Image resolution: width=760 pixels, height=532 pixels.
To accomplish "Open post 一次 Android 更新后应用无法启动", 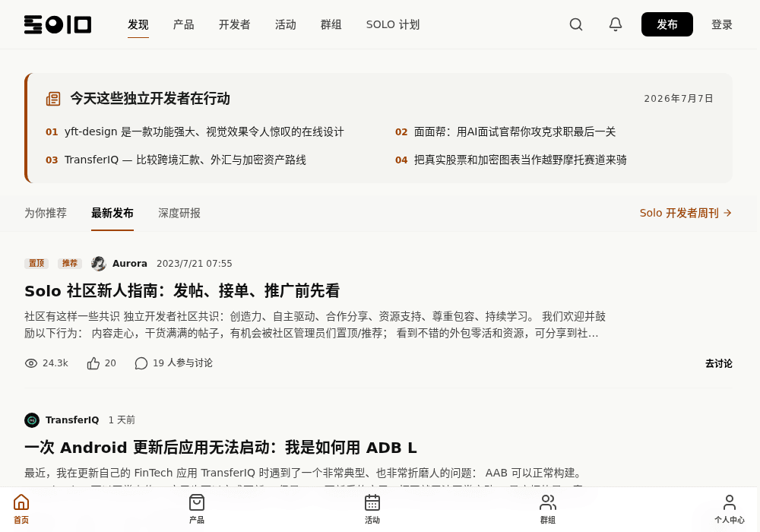I will 220,447.
